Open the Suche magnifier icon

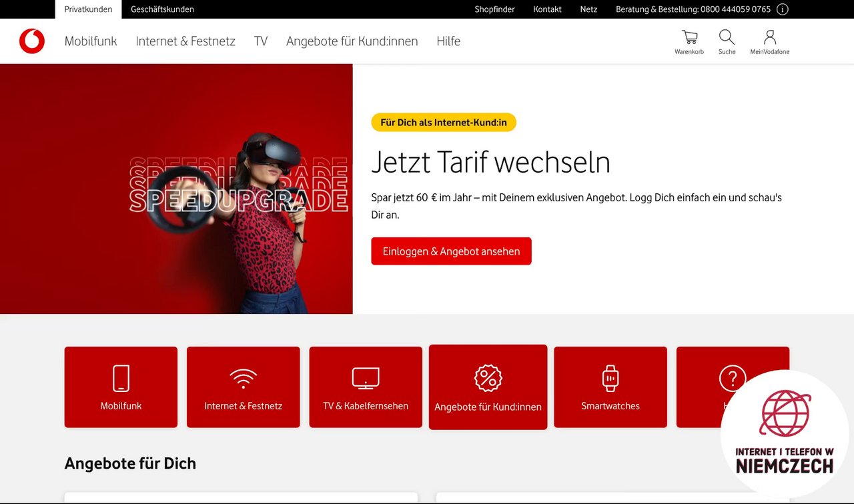click(x=727, y=42)
